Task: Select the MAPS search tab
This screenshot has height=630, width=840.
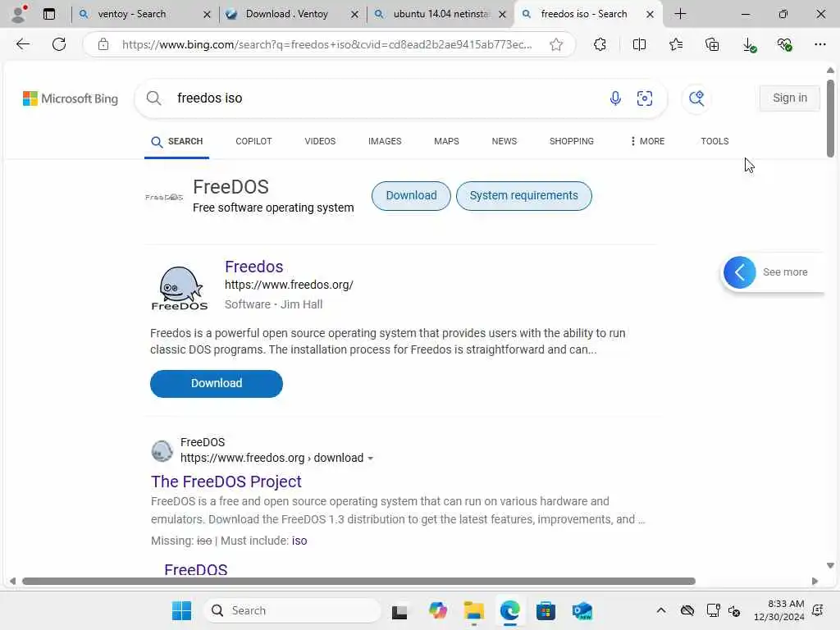Action: pyautogui.click(x=446, y=141)
